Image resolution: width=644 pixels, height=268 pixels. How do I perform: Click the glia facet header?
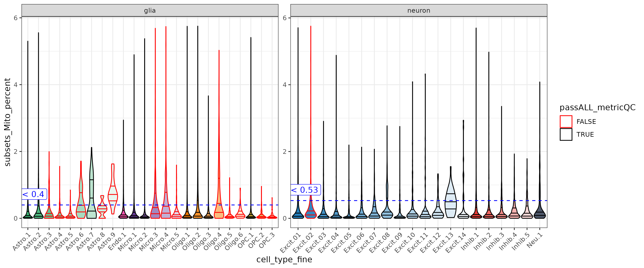(150, 11)
